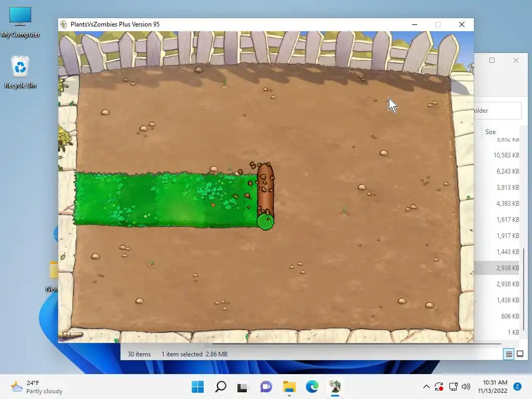Select the 1,617 KB file row
Viewport: 532px width, 399px height.
click(497, 220)
